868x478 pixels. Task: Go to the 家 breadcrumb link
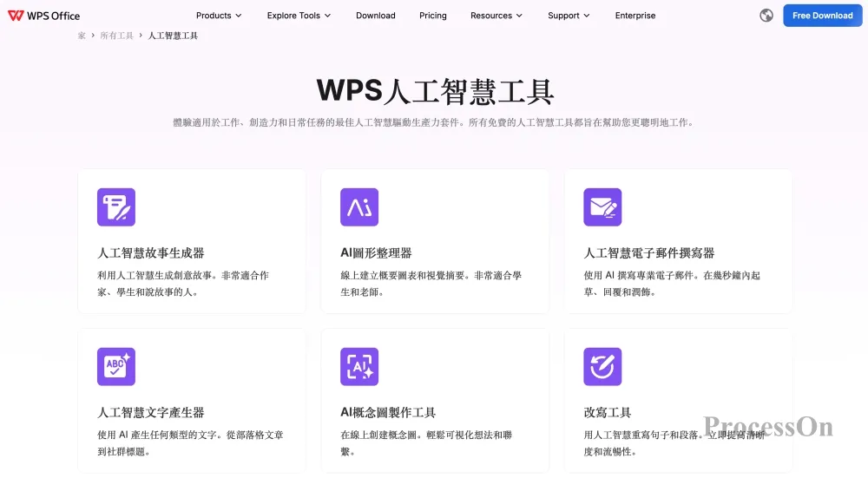[x=82, y=36]
